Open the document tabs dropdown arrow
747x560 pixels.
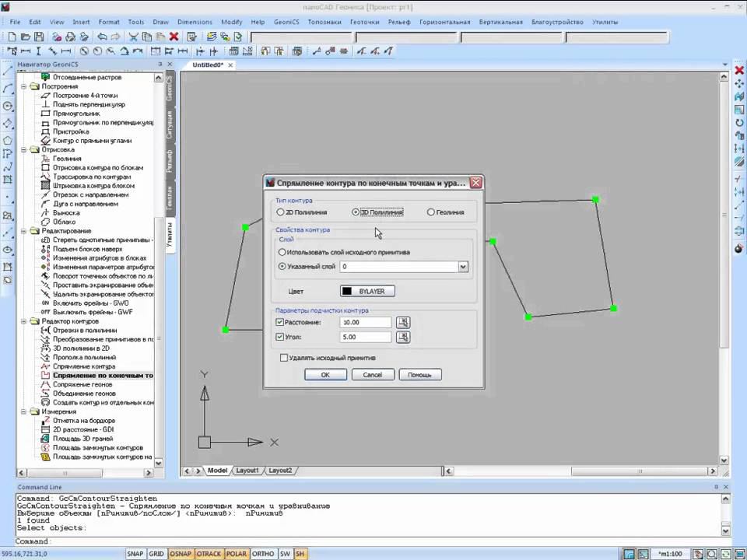725,65
